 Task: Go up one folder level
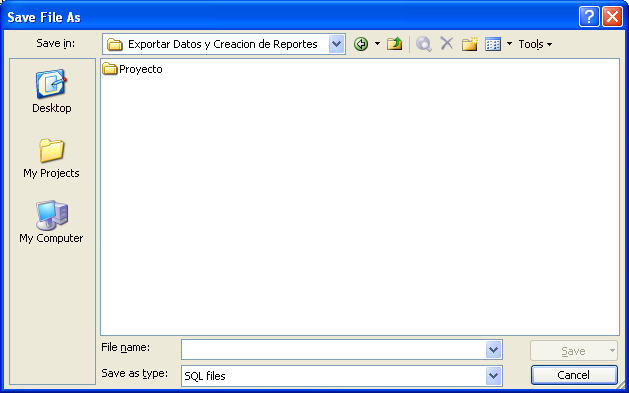[394, 44]
